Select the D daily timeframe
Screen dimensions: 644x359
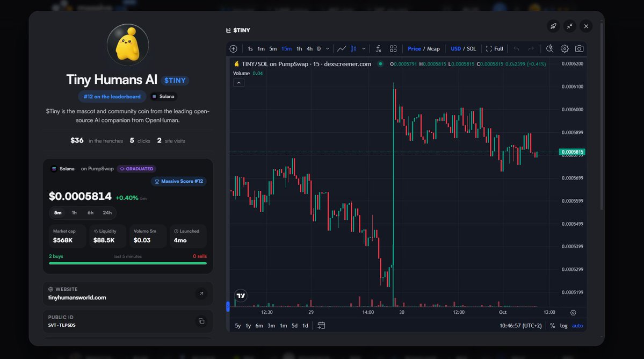pos(319,49)
